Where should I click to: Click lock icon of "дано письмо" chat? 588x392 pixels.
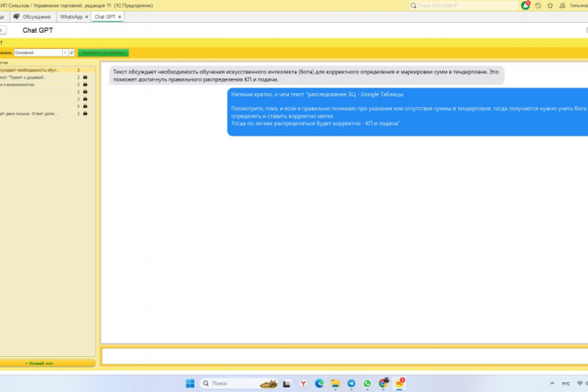point(85,114)
